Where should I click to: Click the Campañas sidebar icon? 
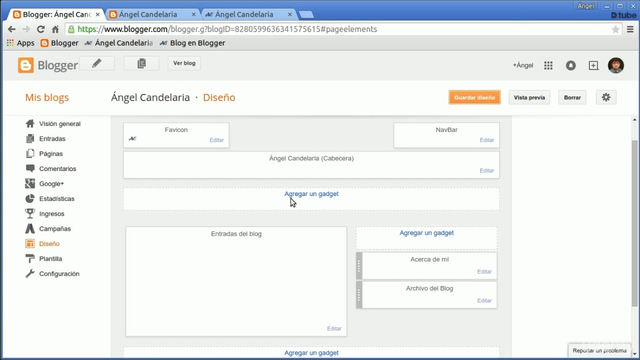pyautogui.click(x=30, y=229)
